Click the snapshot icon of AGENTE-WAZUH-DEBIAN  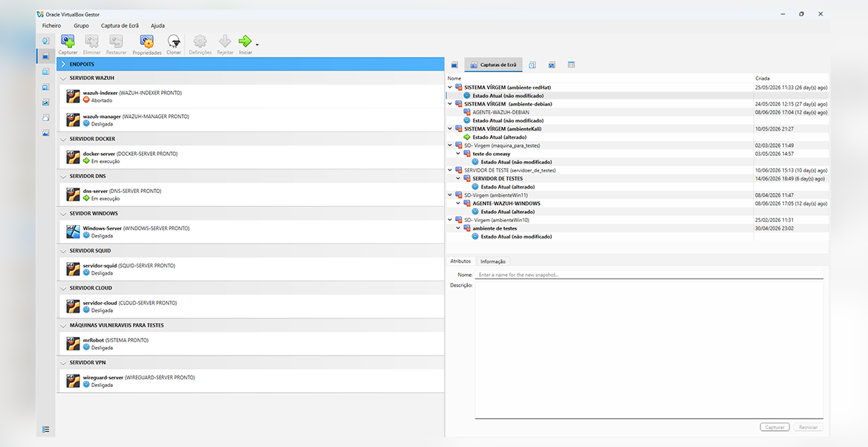tap(467, 112)
